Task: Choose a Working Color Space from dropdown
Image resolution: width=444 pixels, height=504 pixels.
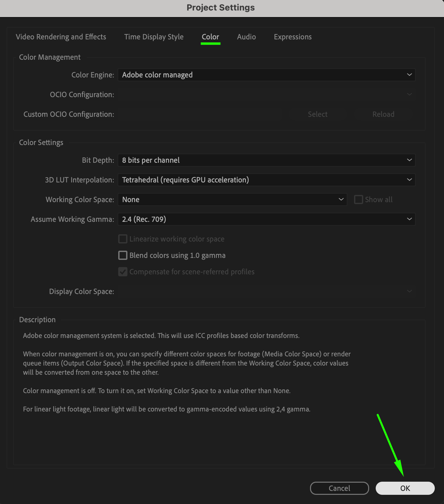Action: click(232, 199)
